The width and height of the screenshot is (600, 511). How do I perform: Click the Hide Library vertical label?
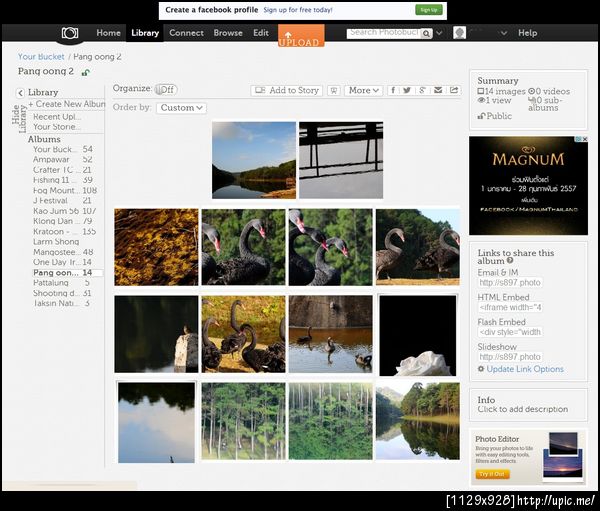(18, 119)
